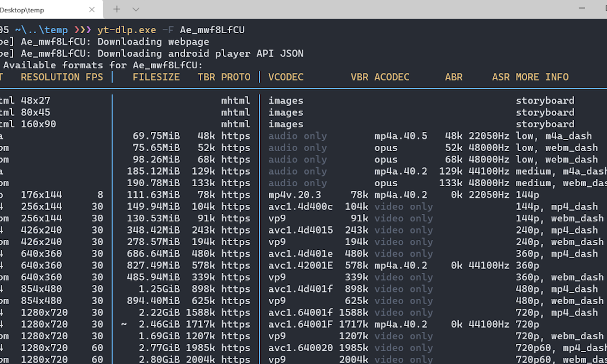Open the new tab profile dropdown
607x364 pixels.
[x=136, y=9]
